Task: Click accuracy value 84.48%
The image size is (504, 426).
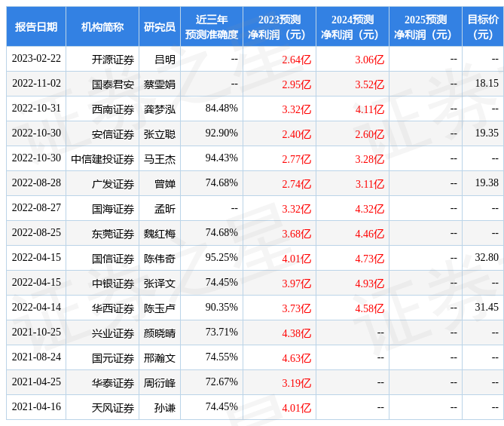Action: click(221, 108)
